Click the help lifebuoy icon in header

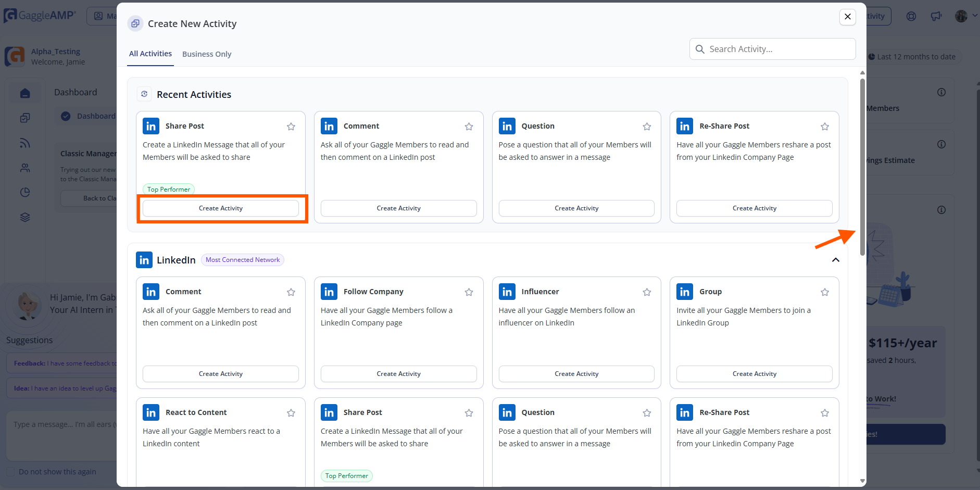911,16
